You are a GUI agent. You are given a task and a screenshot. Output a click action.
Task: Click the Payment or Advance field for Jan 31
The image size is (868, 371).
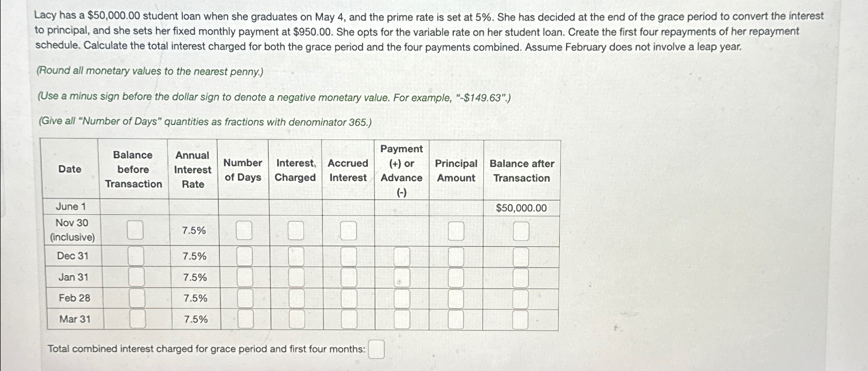click(402, 278)
